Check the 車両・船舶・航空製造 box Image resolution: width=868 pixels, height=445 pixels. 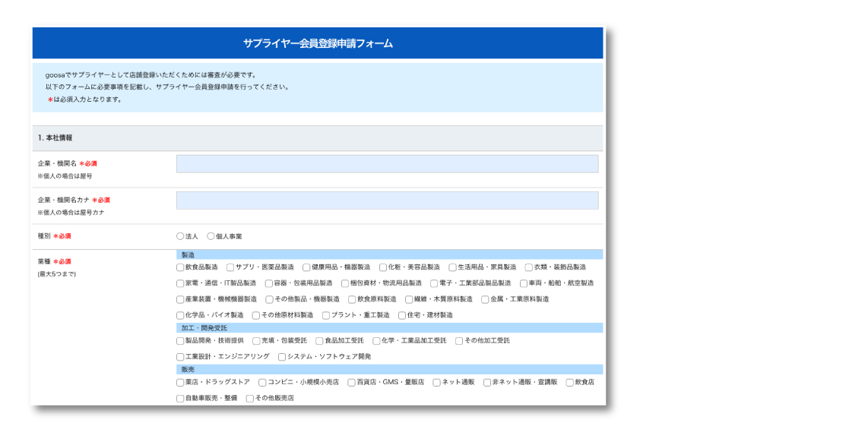(x=524, y=283)
